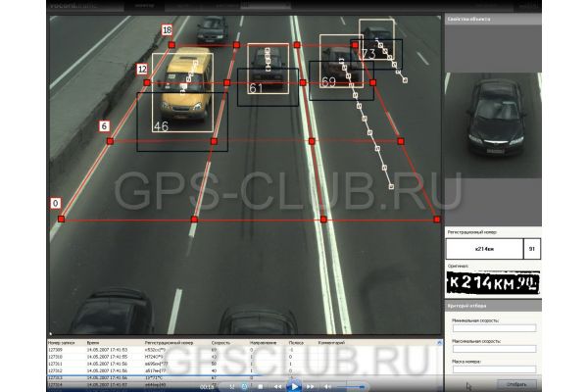Click the Свойства объекта panel header
This screenshot has height=392, width=588.
pos(493,20)
